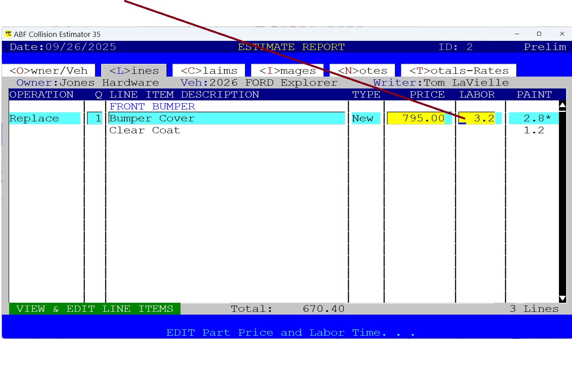Open the Totals-Rates tab
The height and width of the screenshot is (392, 572).
459,70
